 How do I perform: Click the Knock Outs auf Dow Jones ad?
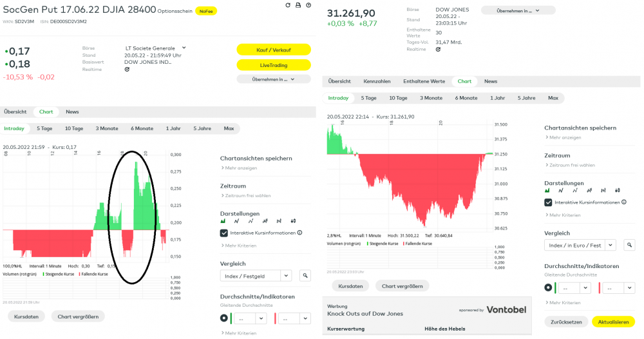(365, 314)
